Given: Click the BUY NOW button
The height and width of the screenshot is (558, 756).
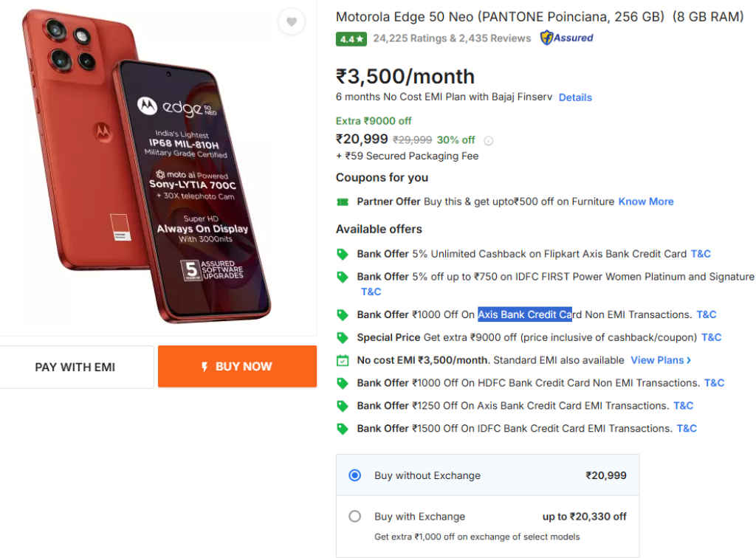Looking at the screenshot, I should point(237,366).
